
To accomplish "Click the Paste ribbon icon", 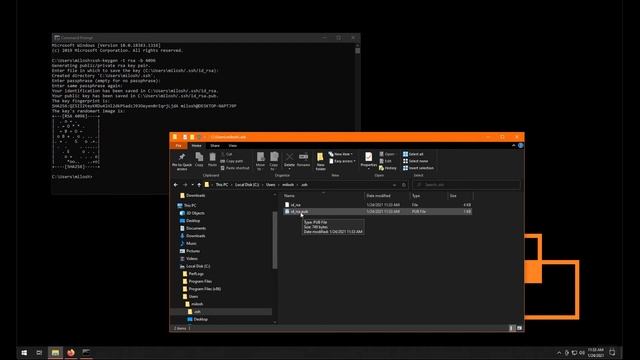I will coord(212,159).
